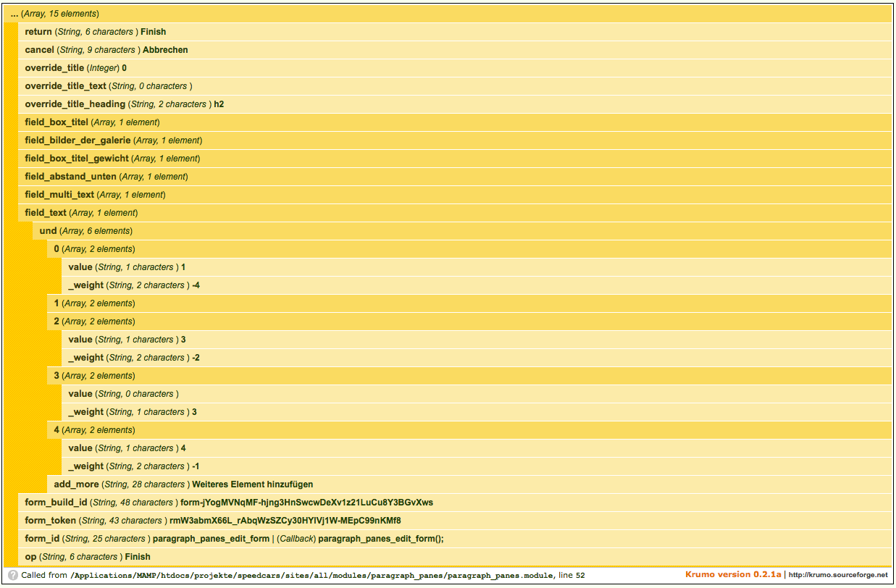Select the _weight row showing 3
896x588 pixels.
click(477, 412)
